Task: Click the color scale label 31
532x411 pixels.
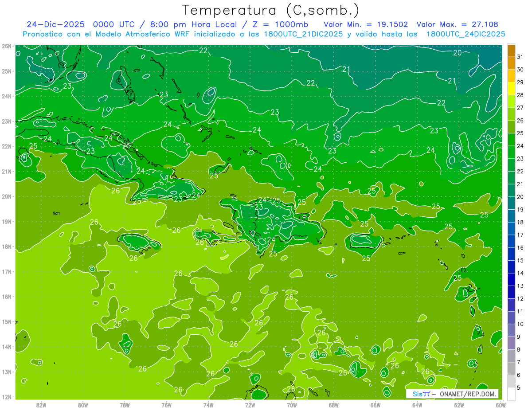Action: pyautogui.click(x=520, y=57)
